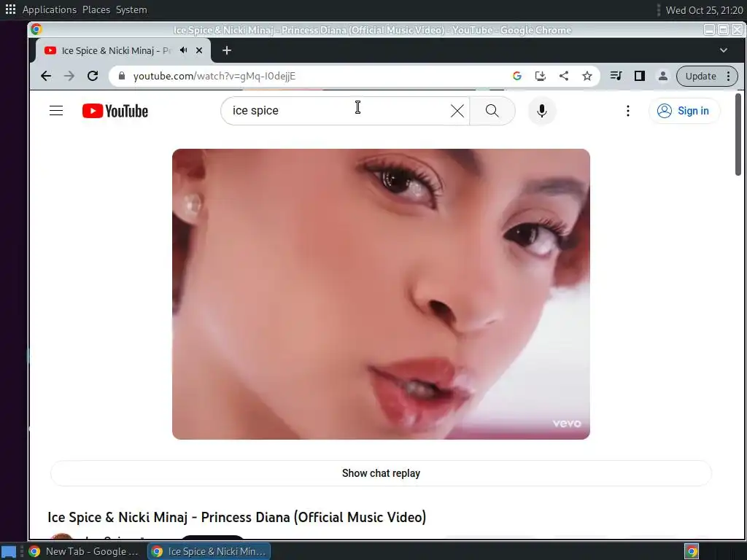Show chat replay
The height and width of the screenshot is (560, 747).
tap(381, 473)
